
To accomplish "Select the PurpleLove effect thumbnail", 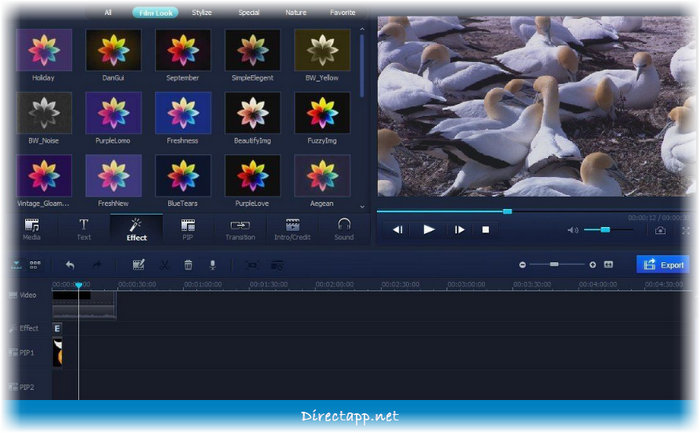I will tap(253, 176).
